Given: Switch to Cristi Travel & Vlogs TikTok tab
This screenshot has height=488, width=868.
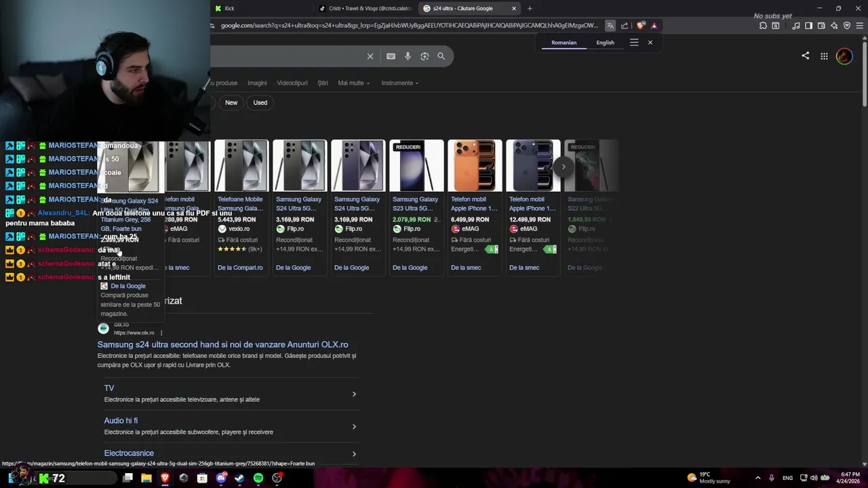Looking at the screenshot, I should pos(366,8).
